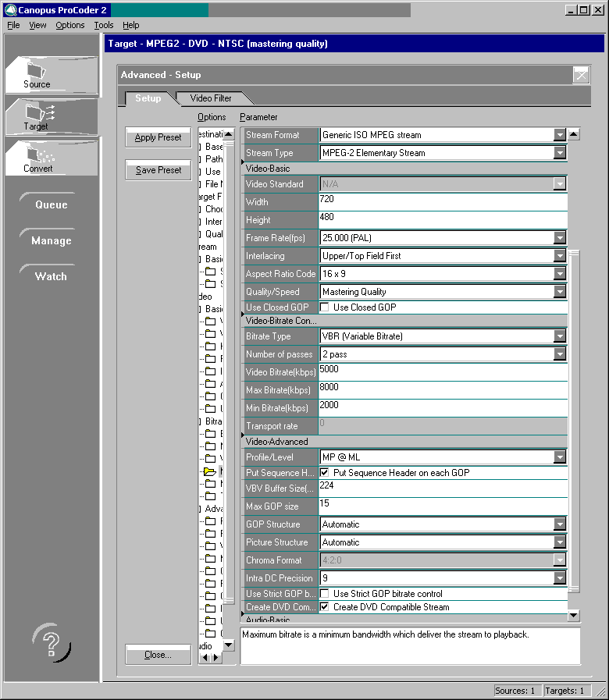
Task: Click the options tree vertical scroll thumb
Action: tap(228, 371)
